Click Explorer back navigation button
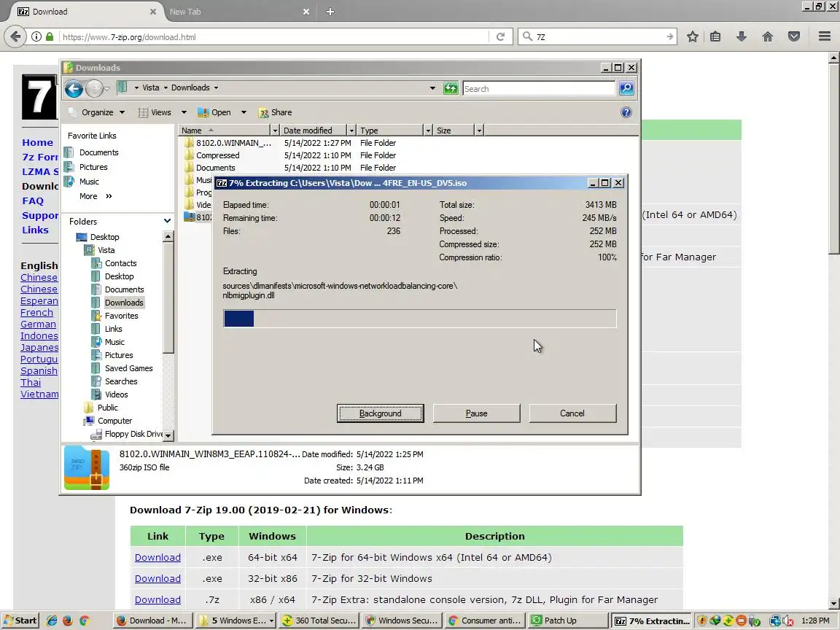 tap(74, 88)
